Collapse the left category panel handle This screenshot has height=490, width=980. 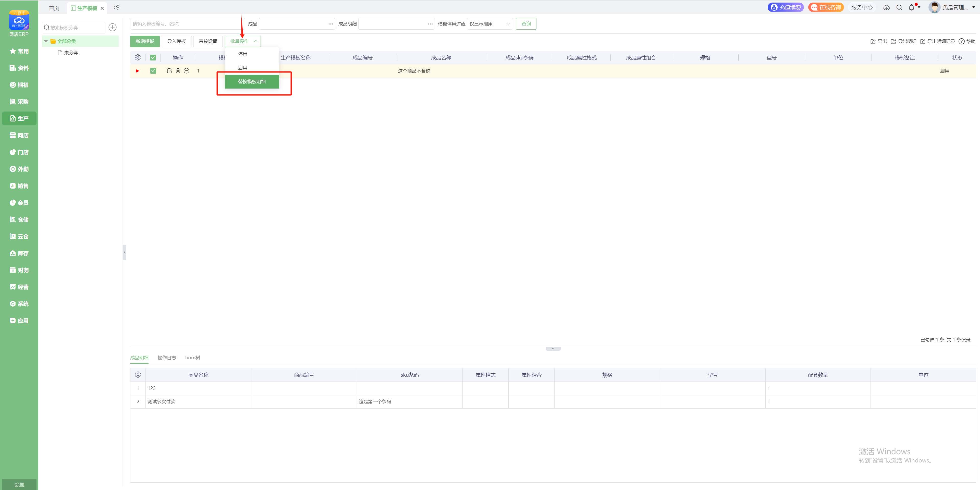point(124,252)
